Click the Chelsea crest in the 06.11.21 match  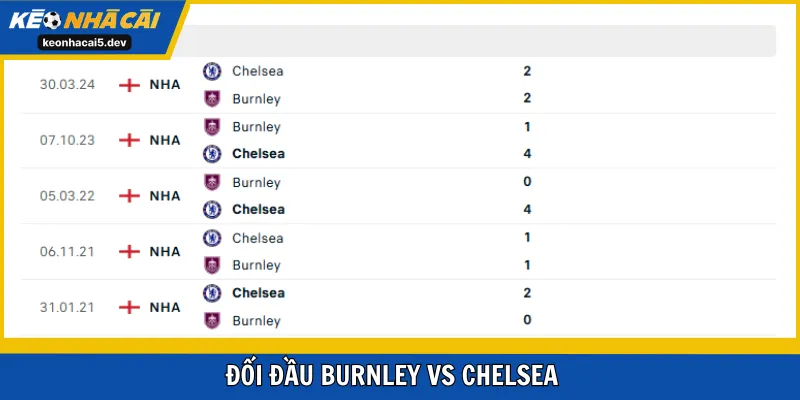(x=212, y=238)
